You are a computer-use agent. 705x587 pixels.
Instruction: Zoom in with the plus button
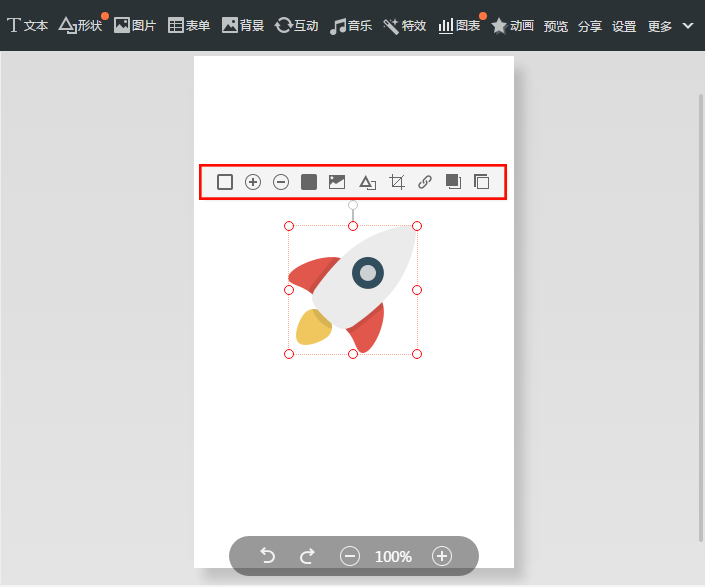coord(442,556)
